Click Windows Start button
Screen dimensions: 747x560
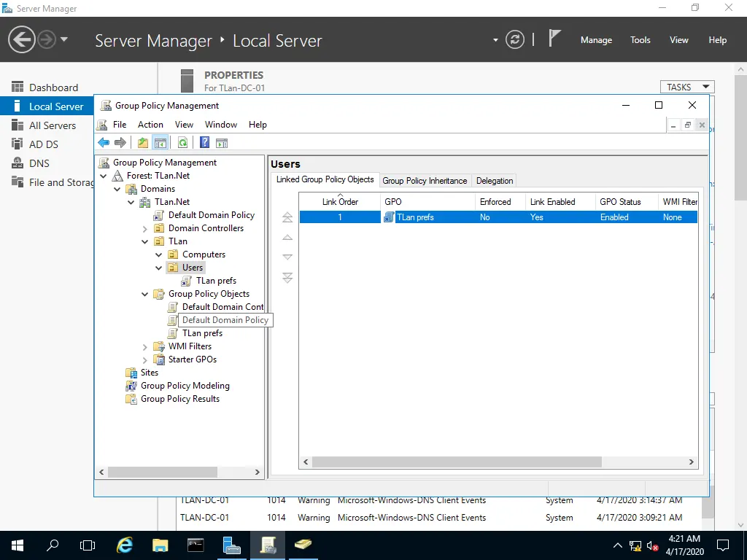[x=18, y=545]
